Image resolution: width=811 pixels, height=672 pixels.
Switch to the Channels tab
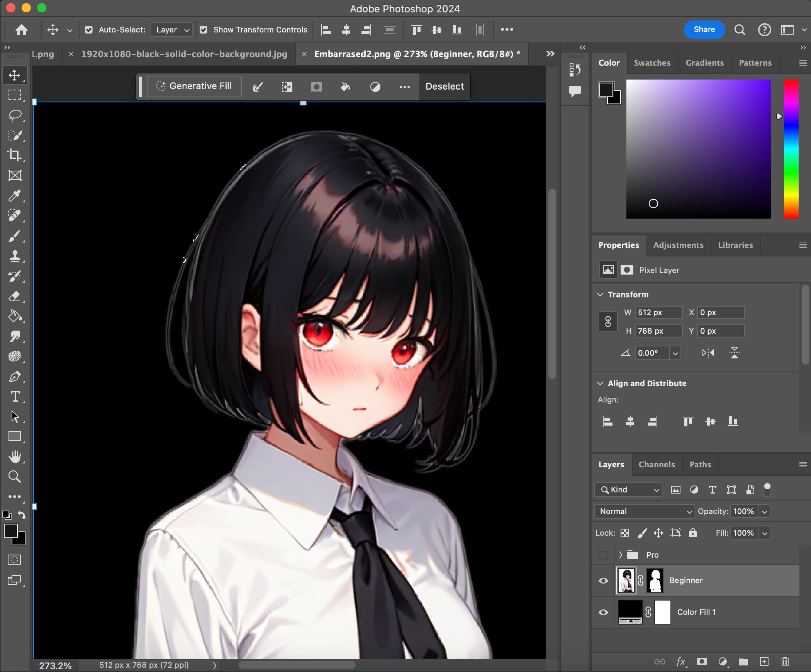657,464
